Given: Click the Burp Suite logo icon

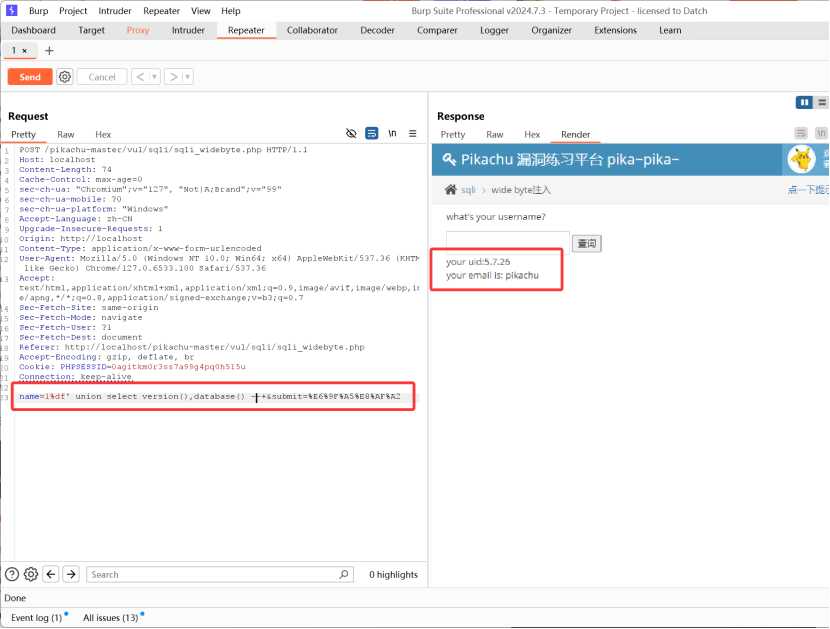Looking at the screenshot, I should click(x=11, y=10).
